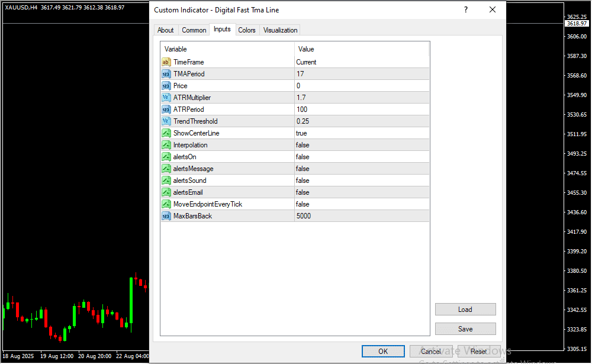Click the tall green candle on chart
The height and width of the screenshot is (364, 592).
pos(131,301)
